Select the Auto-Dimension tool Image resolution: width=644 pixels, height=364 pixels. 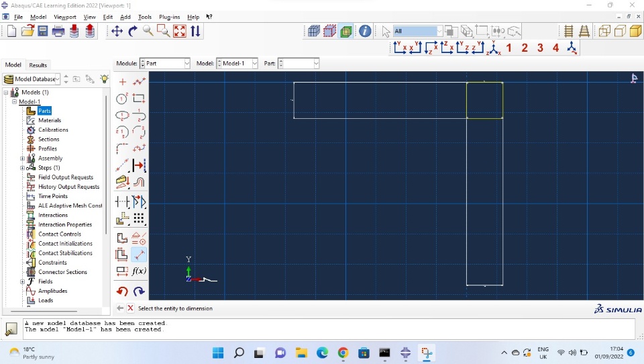click(x=122, y=255)
